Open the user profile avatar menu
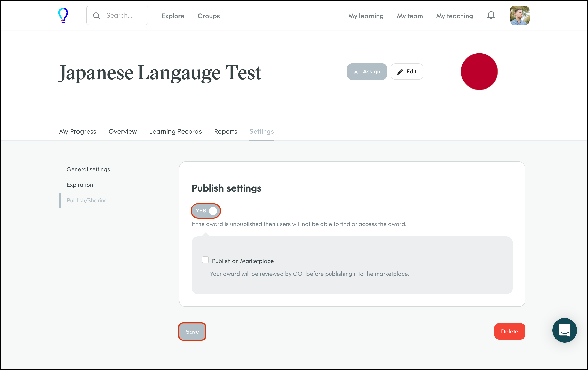 (519, 15)
